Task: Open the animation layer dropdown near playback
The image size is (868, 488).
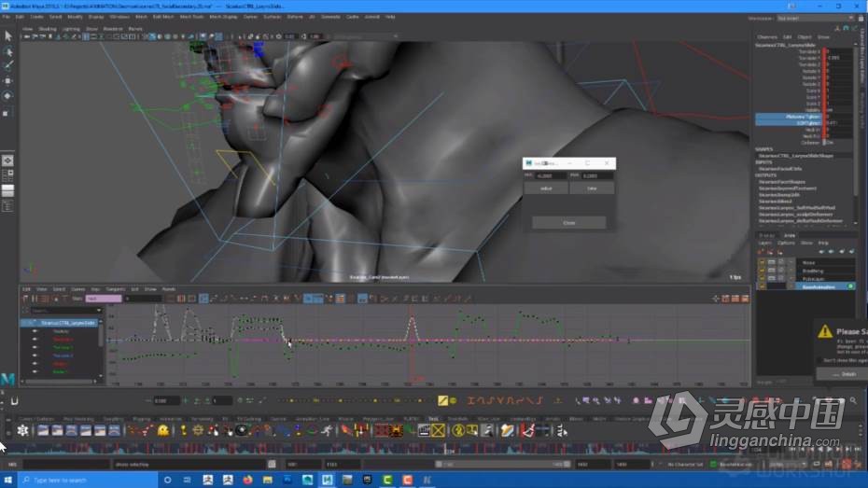Action: tap(736, 465)
